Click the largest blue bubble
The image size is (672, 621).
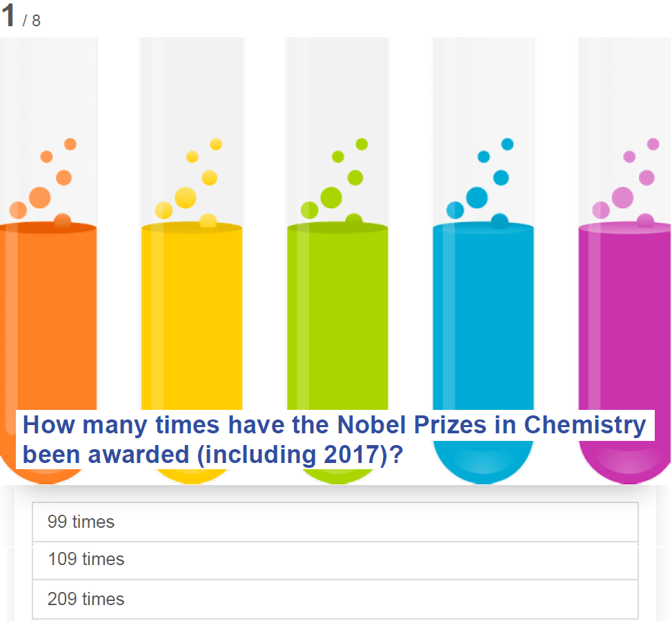tap(477, 197)
